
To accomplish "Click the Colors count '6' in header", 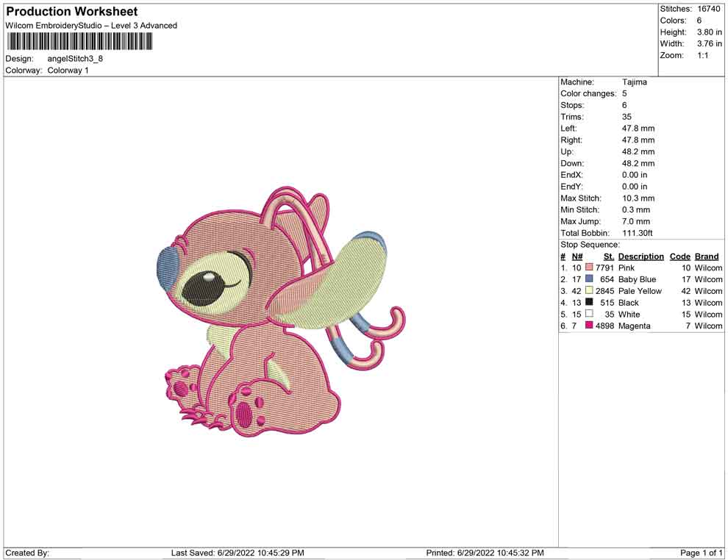I will (x=699, y=21).
